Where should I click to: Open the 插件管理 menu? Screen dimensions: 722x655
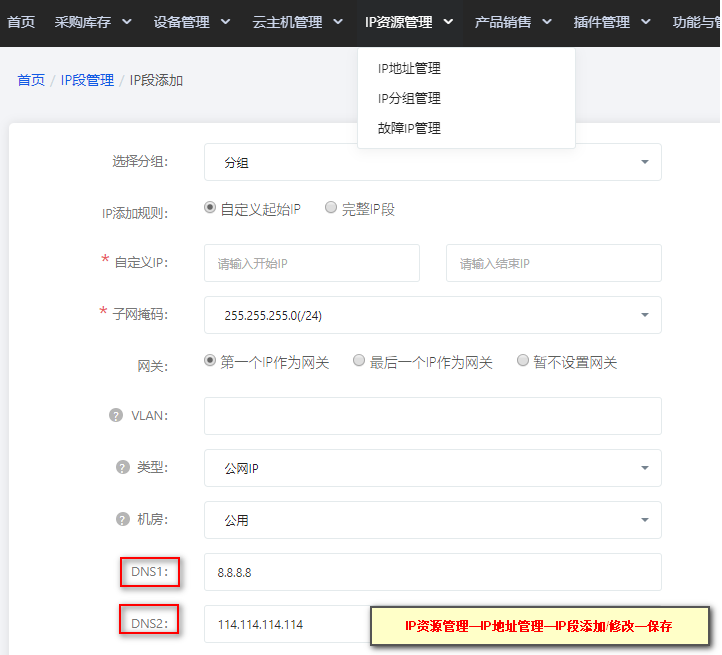click(612, 22)
